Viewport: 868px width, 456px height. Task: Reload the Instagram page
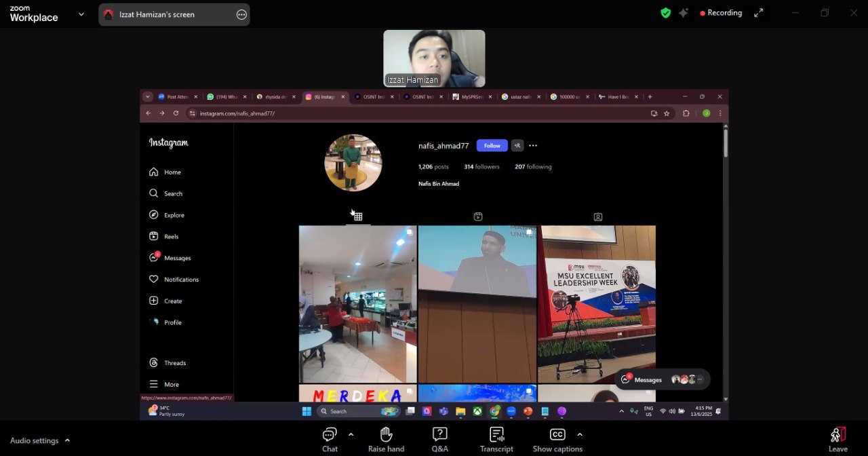[x=176, y=113]
